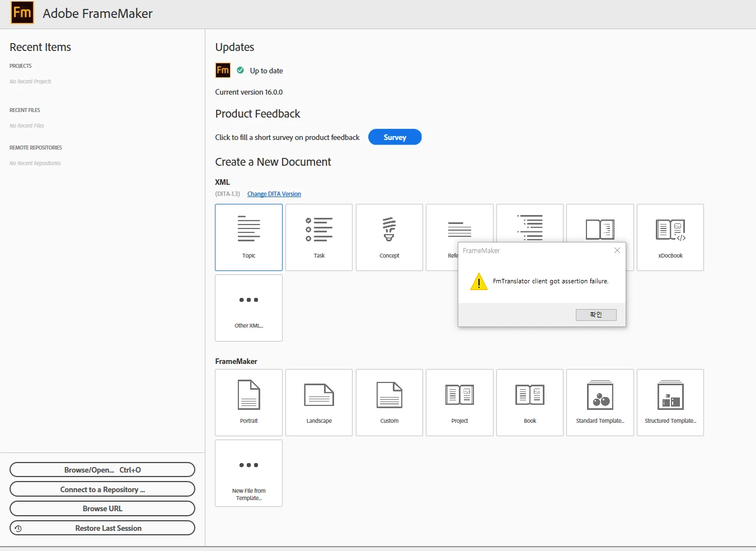Open the product feedback Survey
The image size is (756, 551).
coord(395,137)
